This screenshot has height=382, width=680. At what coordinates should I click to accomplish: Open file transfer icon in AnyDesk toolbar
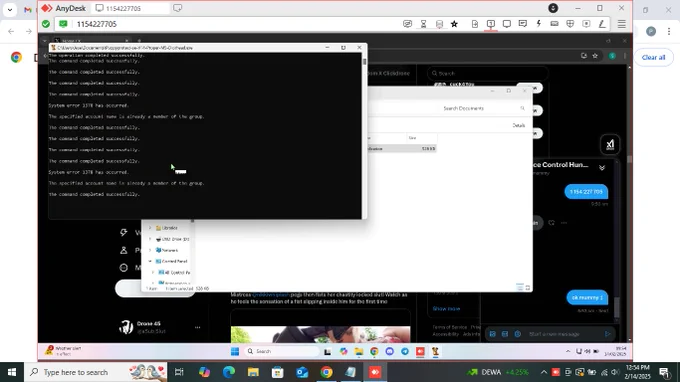[x=475, y=24]
